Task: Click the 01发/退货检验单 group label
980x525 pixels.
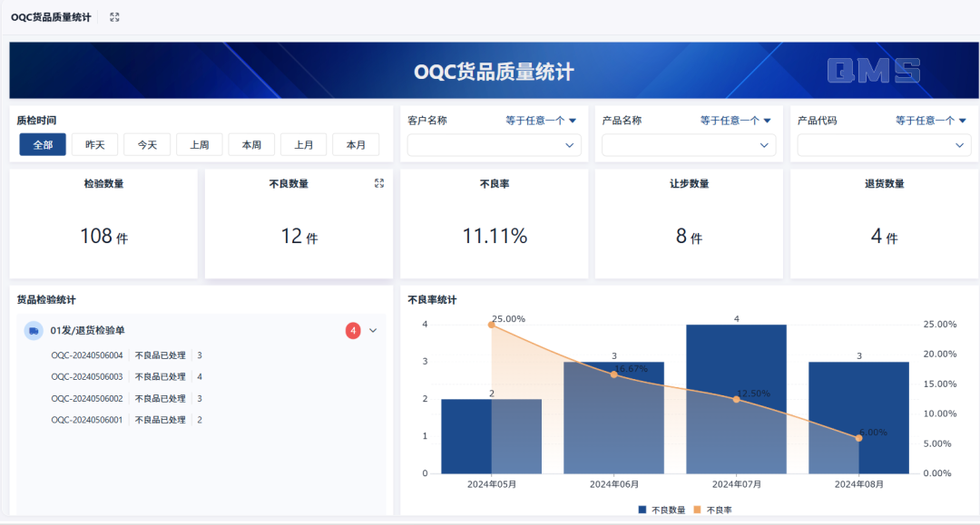Action: pos(87,331)
